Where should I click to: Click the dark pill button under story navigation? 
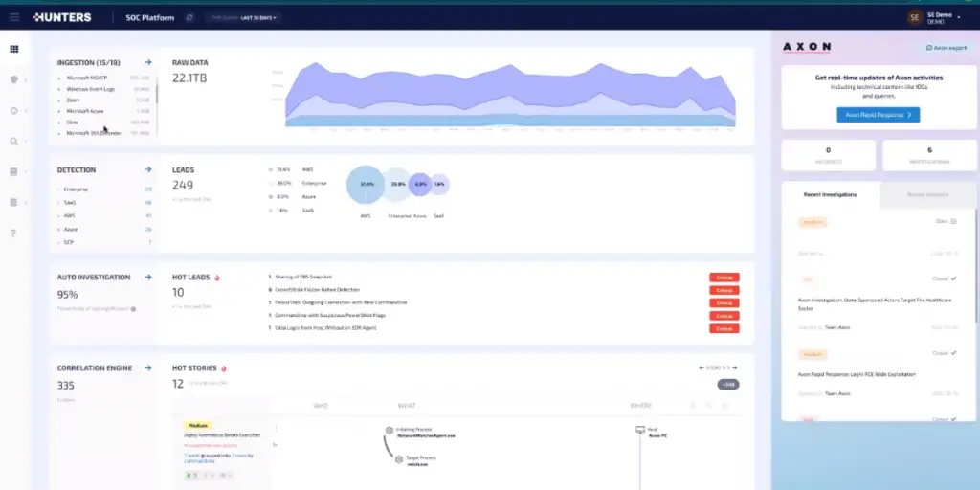(728, 385)
